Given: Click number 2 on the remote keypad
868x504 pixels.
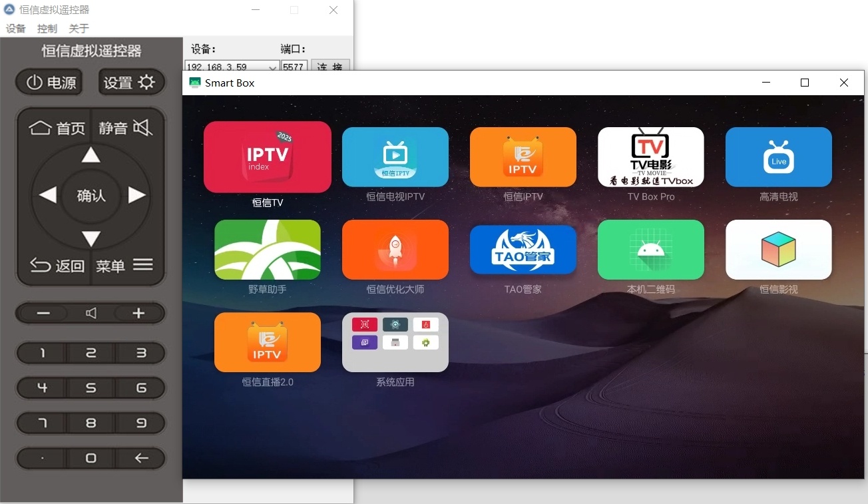Looking at the screenshot, I should tap(91, 354).
